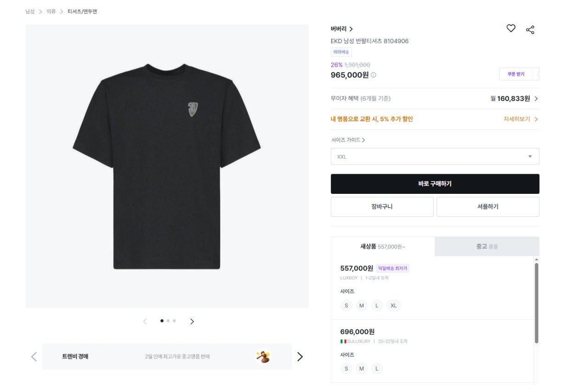
Task: Show next product image arrow
Action: [192, 322]
